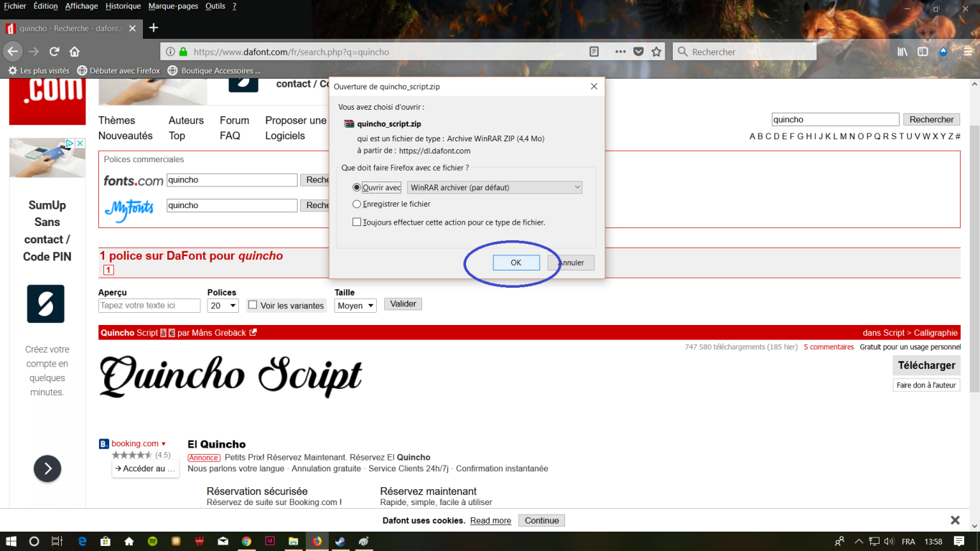Open the Windows notification center
This screenshot has height=551, width=980.
coord(958,541)
